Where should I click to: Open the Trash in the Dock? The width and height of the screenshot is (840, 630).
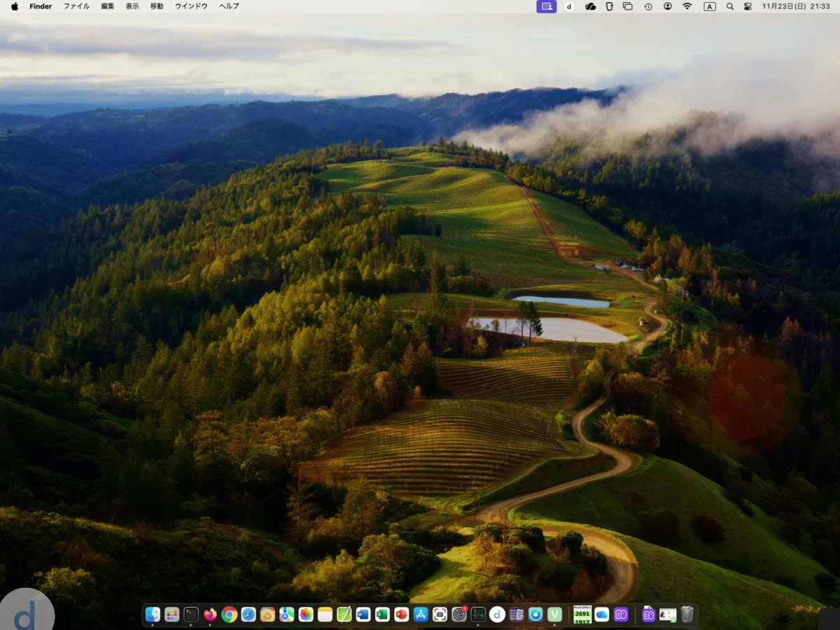tap(687, 615)
